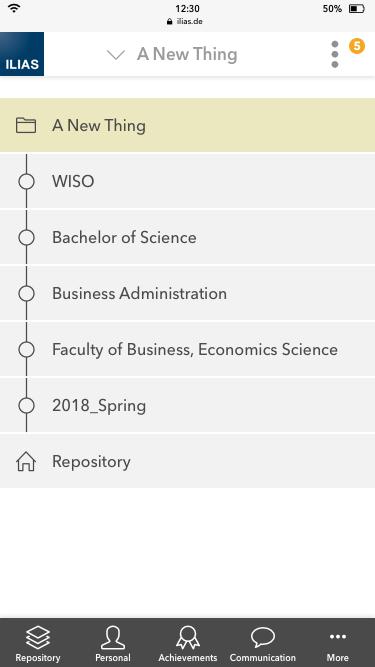Expand the More menu in bottom bar
The image size is (375, 667).
[x=338, y=643]
